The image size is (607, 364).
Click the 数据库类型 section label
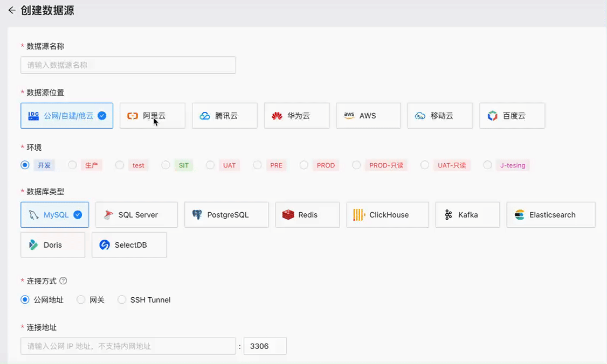(x=45, y=192)
